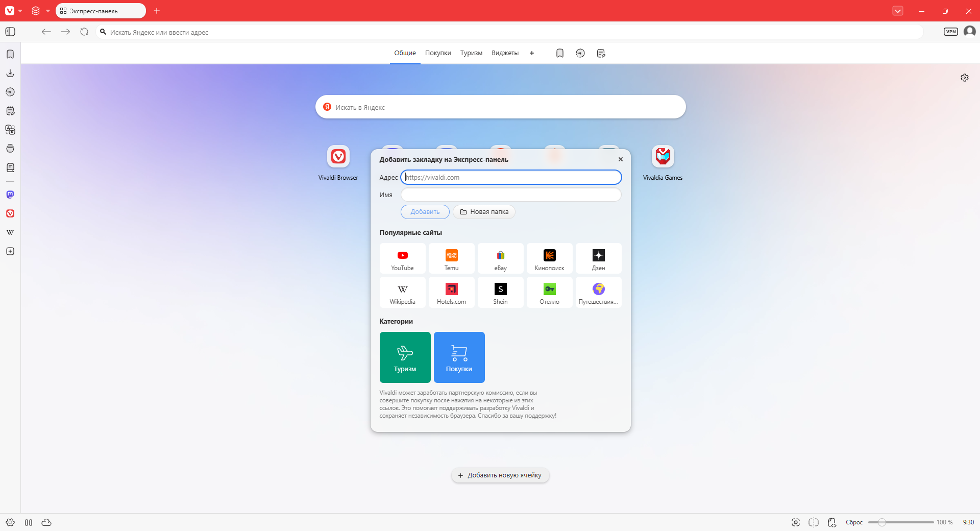The image size is (980, 531).
Task: Open the Reading List side panel
Action: click(10, 167)
